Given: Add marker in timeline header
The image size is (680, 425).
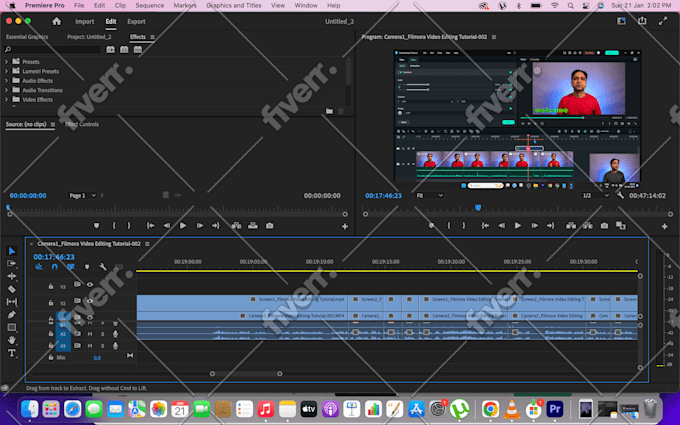Looking at the screenshot, I should [87, 267].
